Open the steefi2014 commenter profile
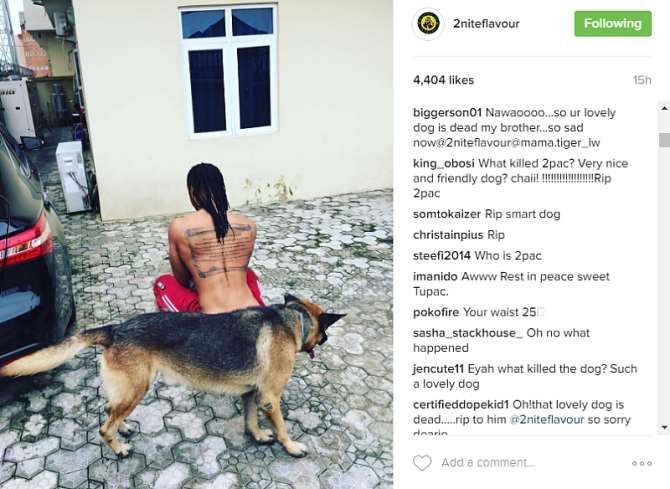This screenshot has width=670, height=489. pos(442,256)
